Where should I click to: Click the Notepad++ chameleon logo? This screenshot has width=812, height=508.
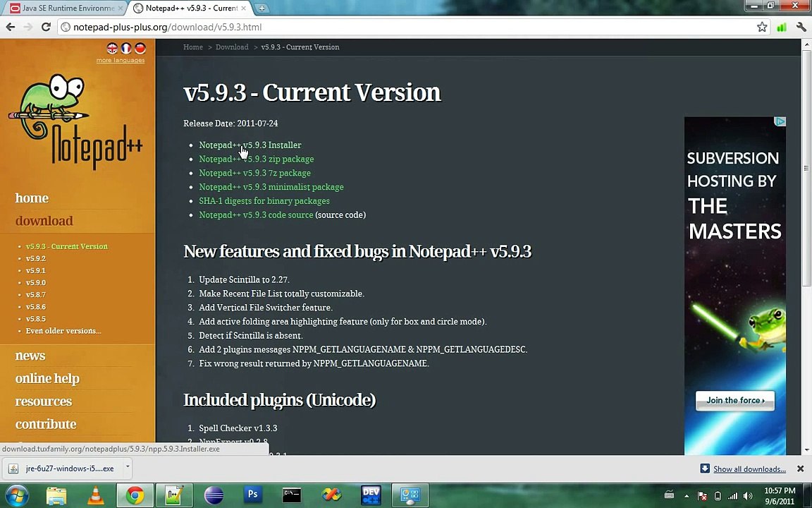click(x=76, y=121)
